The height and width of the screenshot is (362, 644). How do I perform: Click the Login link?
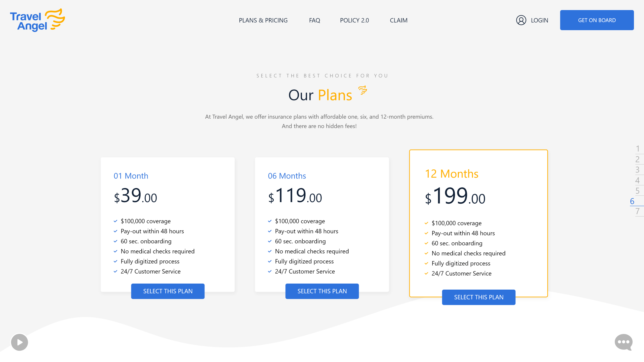[x=539, y=20]
